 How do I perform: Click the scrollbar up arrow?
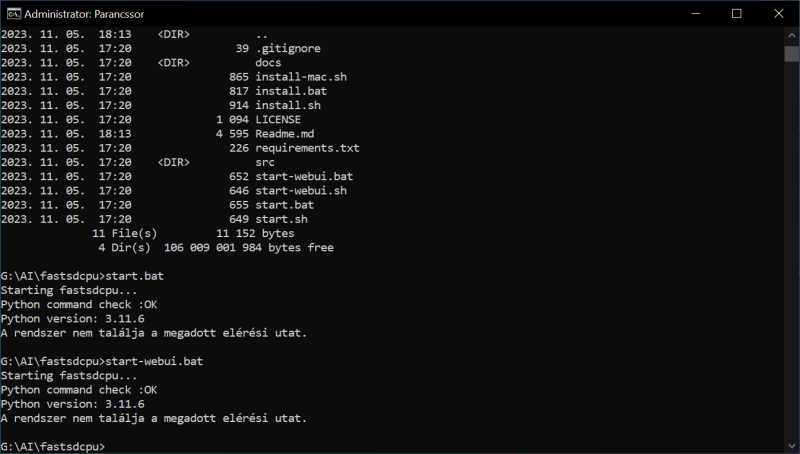791,36
